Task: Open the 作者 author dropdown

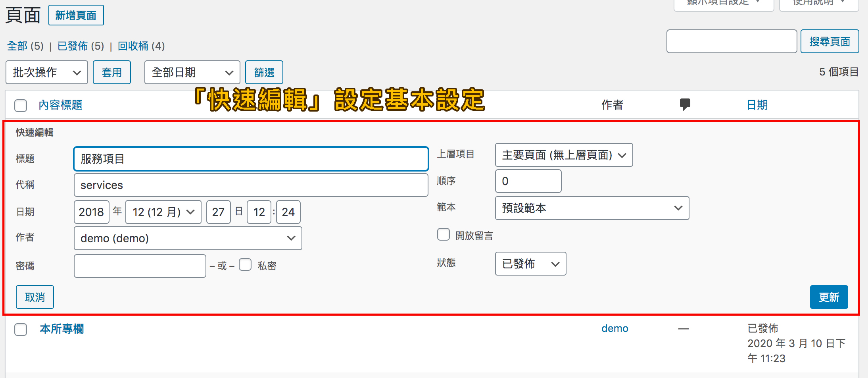Action: (x=188, y=238)
